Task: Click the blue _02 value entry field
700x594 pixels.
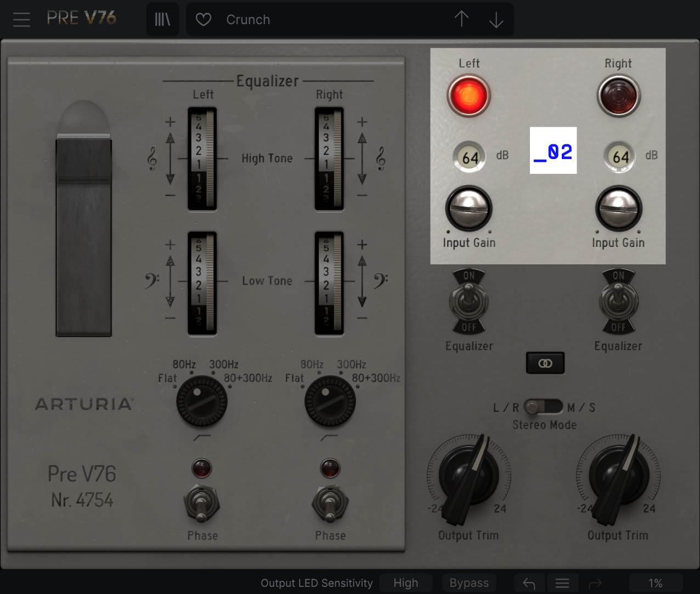Action: point(553,151)
